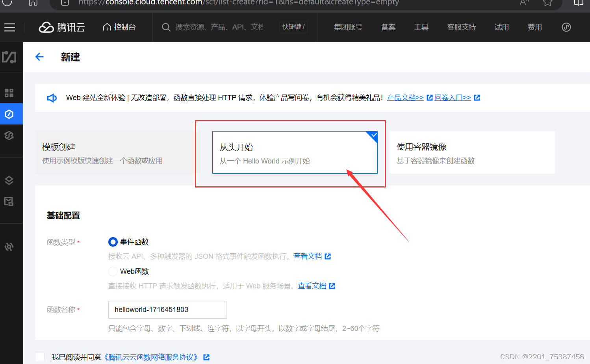This screenshot has height=364, width=590.
Task: Open the 客服支持 menu
Action: point(461,27)
